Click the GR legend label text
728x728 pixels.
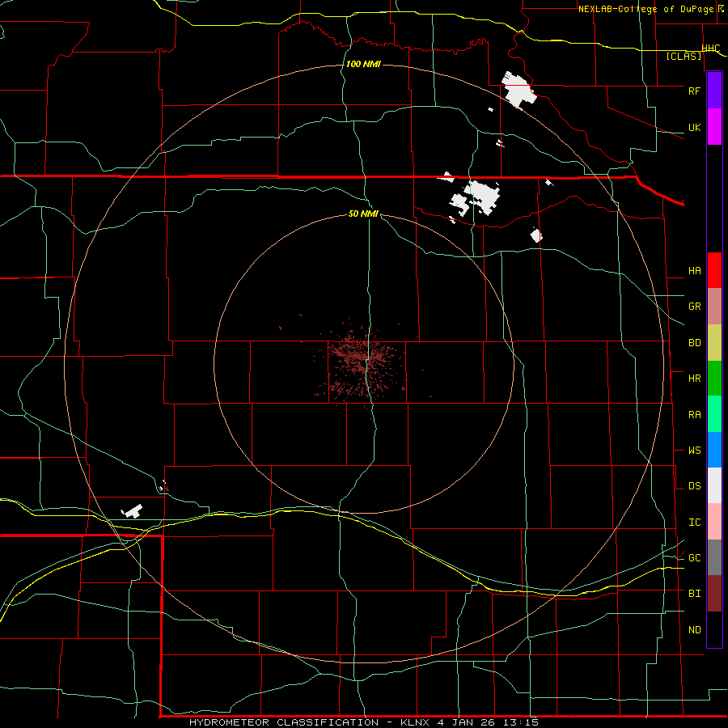click(x=694, y=307)
